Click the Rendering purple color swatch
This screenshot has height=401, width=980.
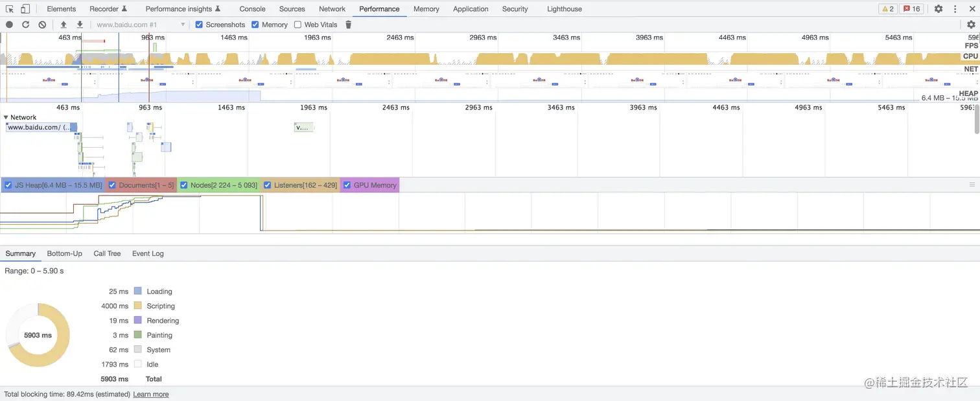pos(137,321)
